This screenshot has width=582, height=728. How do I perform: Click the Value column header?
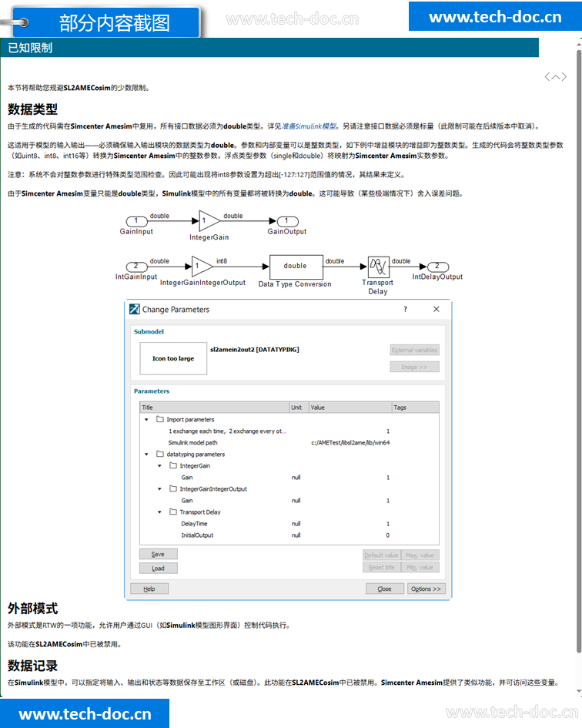pyautogui.click(x=350, y=408)
